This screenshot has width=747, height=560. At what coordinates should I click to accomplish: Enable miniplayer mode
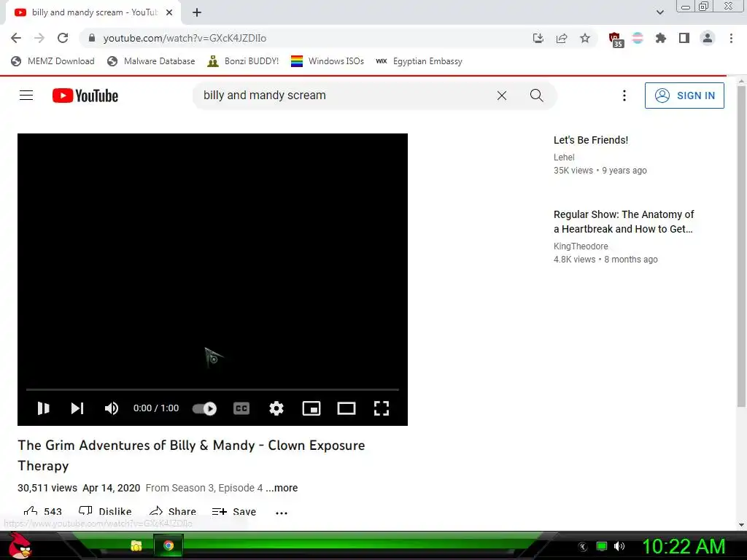[x=311, y=408]
